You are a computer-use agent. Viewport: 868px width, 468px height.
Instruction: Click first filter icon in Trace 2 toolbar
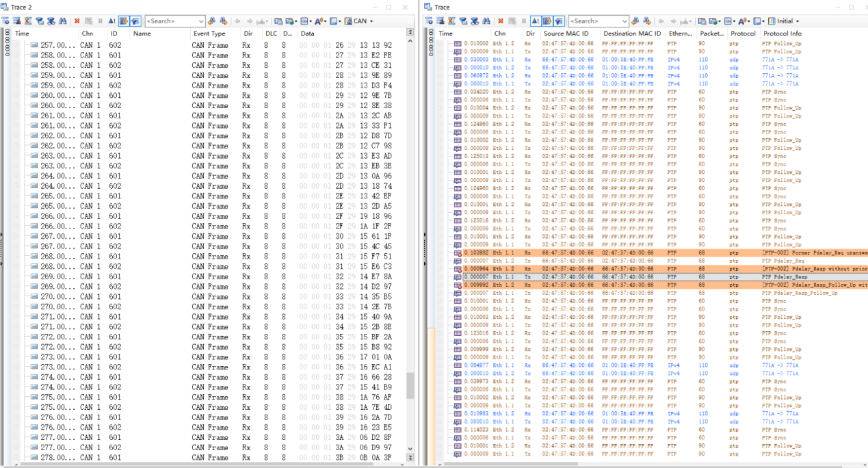point(6,21)
